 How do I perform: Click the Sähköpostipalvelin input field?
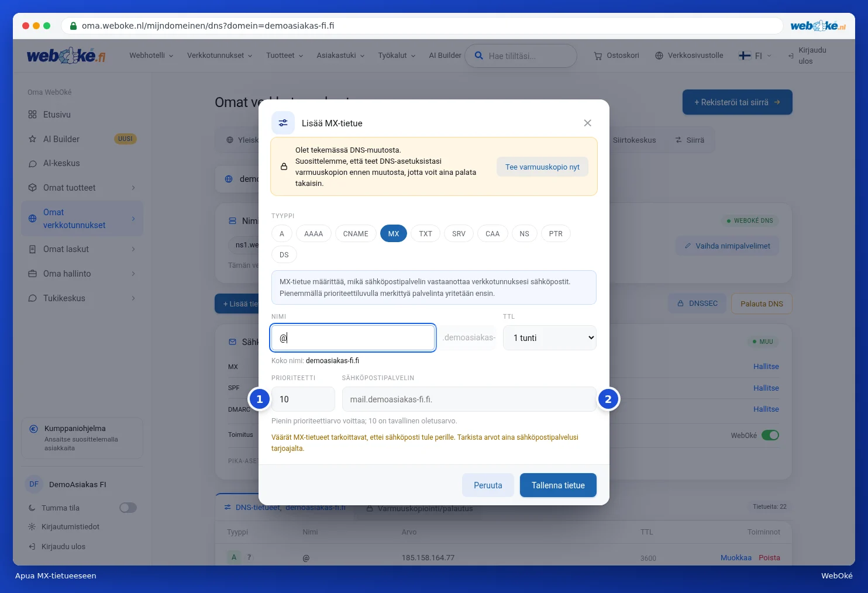pyautogui.click(x=469, y=399)
